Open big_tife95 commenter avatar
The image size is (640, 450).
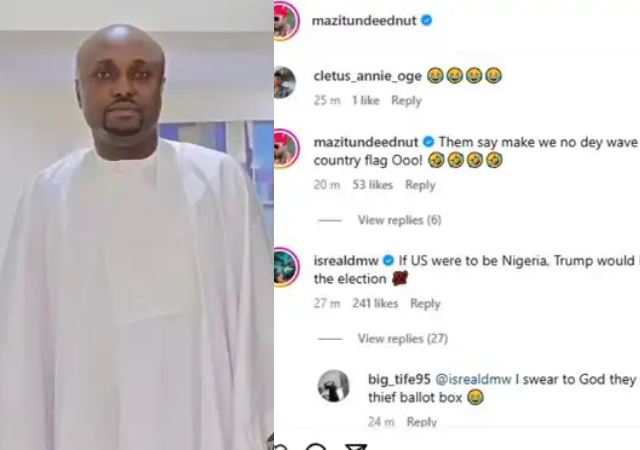[334, 386]
